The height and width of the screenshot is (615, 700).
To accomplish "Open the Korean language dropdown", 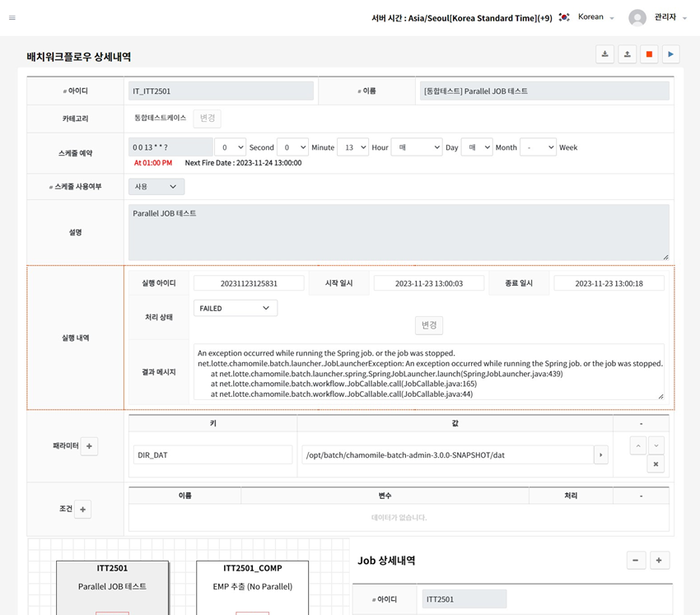I will click(596, 17).
